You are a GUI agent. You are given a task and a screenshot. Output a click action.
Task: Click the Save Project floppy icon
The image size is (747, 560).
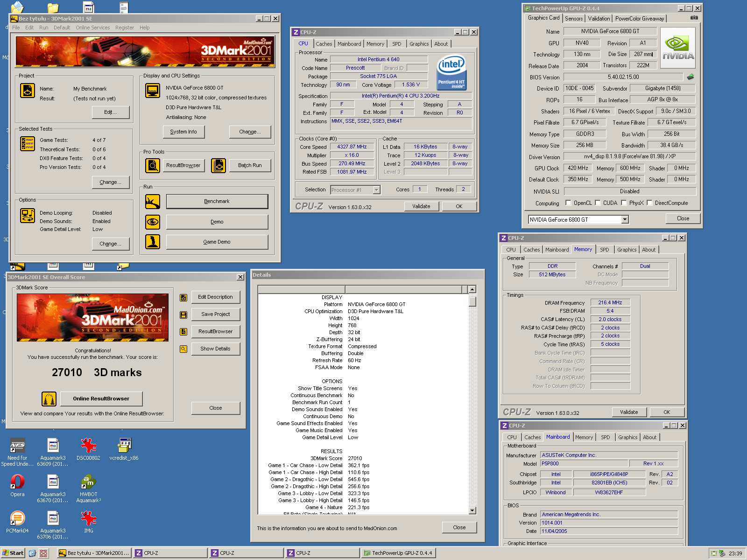183,315
